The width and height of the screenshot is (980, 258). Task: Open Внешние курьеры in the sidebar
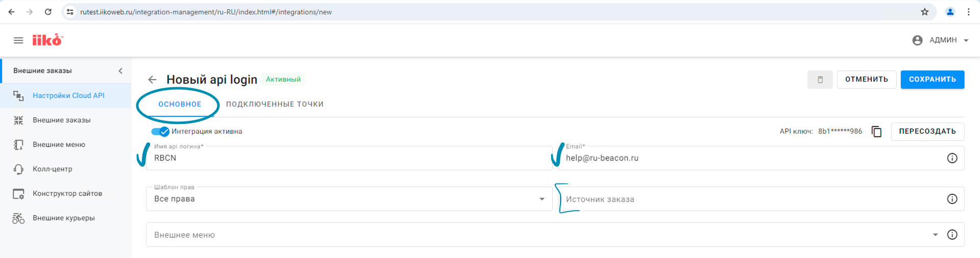click(x=64, y=218)
